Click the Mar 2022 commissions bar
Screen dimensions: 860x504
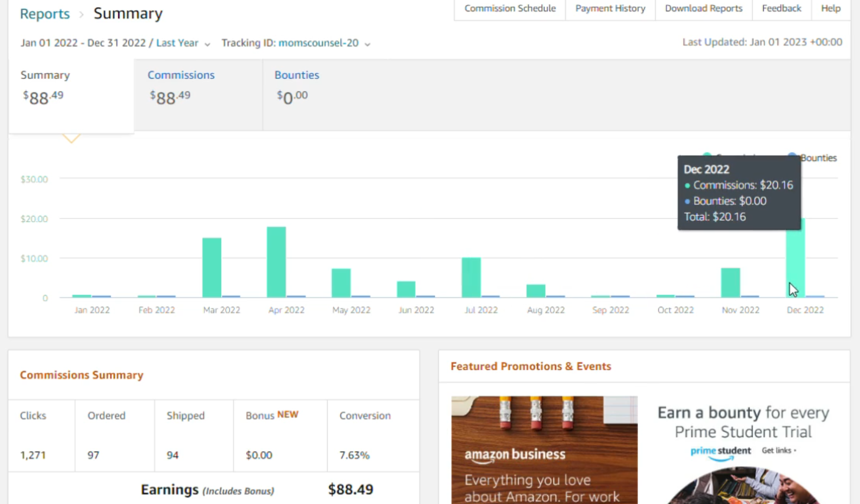point(211,268)
